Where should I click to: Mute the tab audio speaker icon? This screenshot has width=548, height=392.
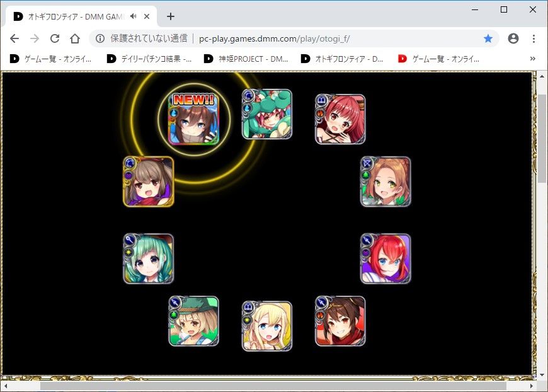[133, 16]
